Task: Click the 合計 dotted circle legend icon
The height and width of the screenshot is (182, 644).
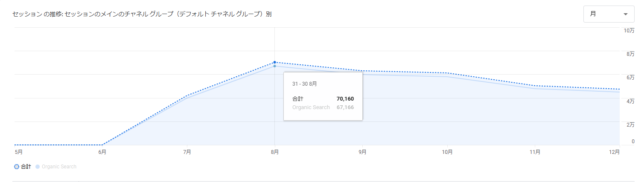Action: pos(17,167)
